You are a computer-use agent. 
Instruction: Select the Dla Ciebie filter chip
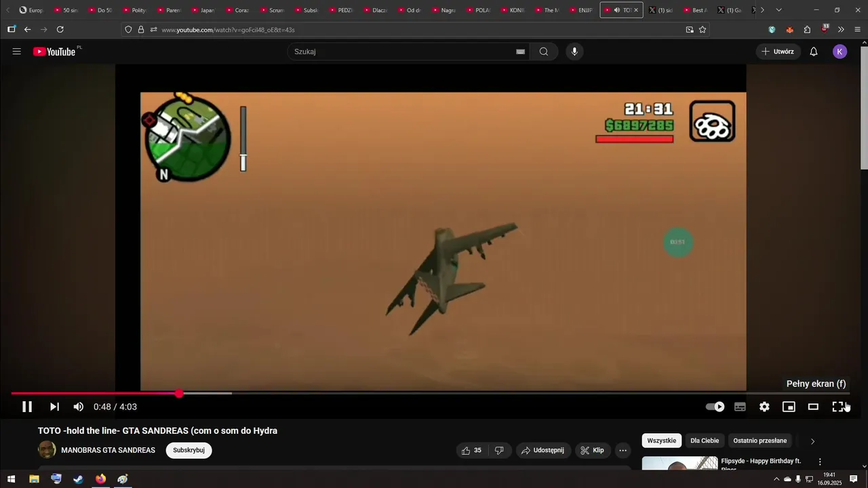pyautogui.click(x=705, y=441)
